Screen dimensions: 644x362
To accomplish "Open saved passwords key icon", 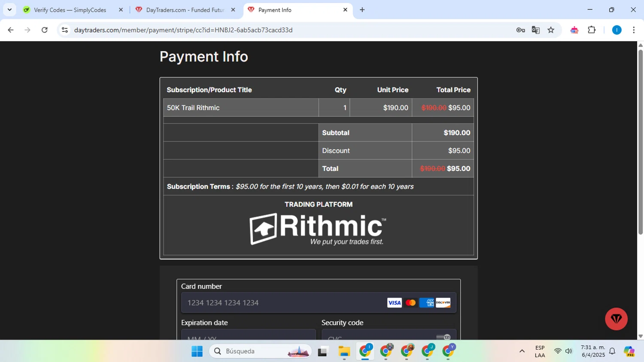I will point(521,30).
